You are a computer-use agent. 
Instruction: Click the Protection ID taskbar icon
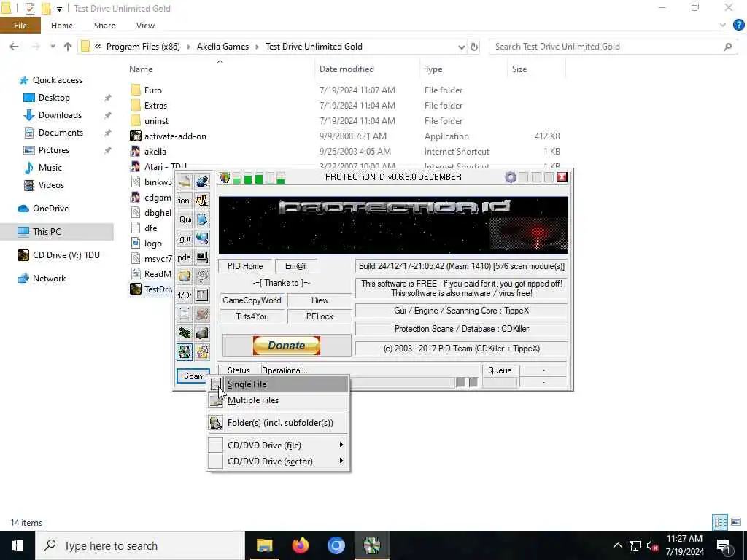pos(371,545)
